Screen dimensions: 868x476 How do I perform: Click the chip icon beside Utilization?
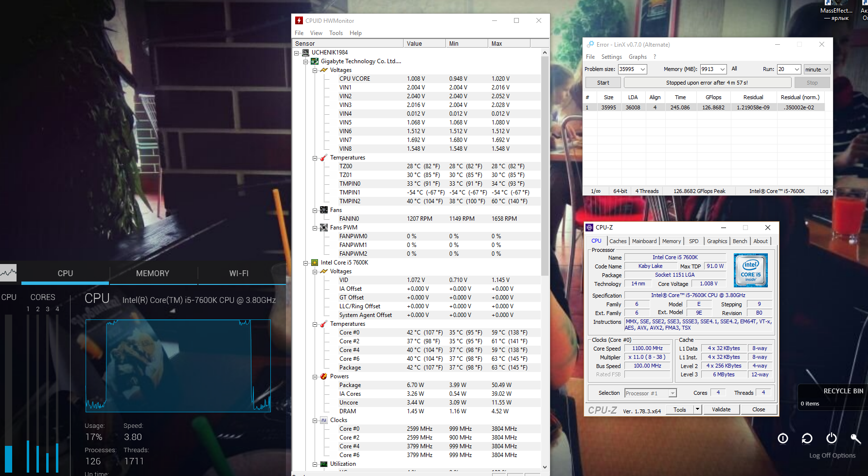(324, 464)
